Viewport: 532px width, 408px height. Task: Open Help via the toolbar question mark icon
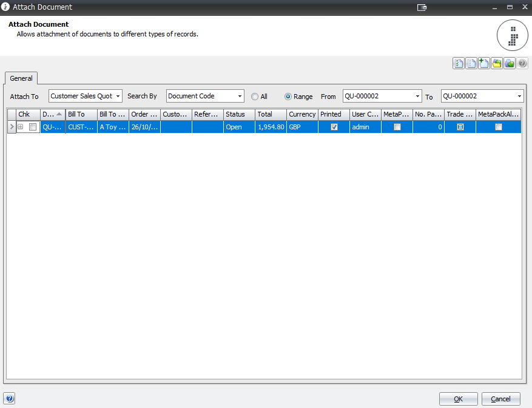point(522,63)
